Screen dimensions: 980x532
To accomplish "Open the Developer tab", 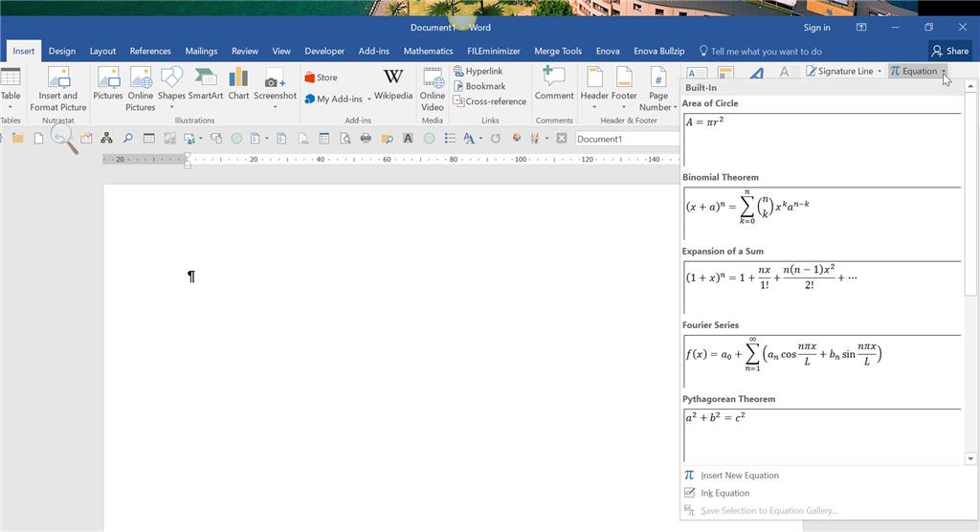I will (324, 52).
